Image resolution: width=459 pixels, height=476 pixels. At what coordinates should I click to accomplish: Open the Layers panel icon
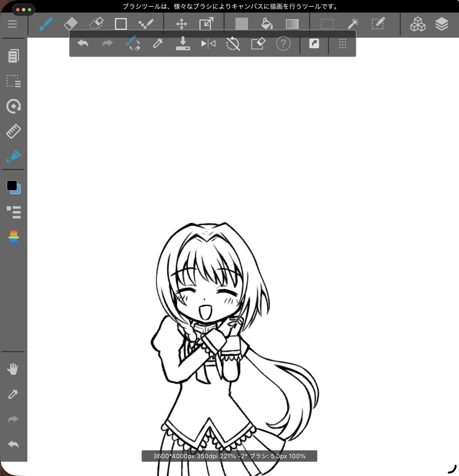pyautogui.click(x=442, y=24)
